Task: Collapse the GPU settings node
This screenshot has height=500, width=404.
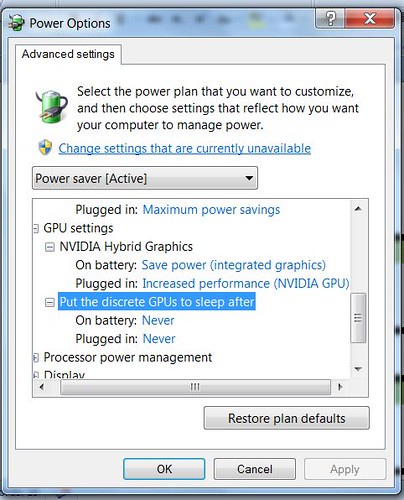Action: coord(36,229)
